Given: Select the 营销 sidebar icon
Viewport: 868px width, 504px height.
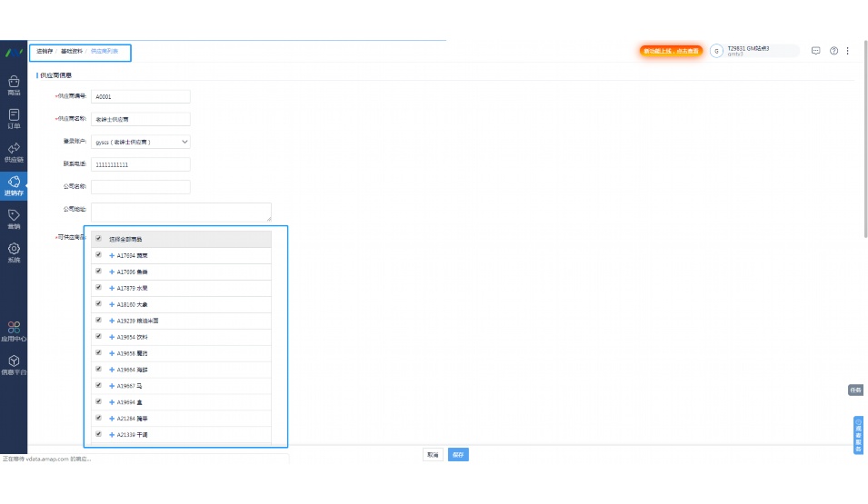Looking at the screenshot, I should coord(14,218).
